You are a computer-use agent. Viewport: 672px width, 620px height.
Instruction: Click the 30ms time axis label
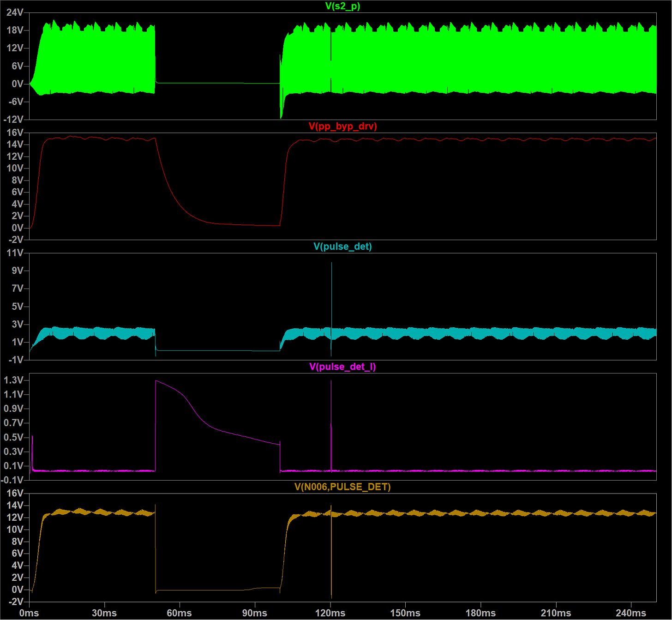104,613
